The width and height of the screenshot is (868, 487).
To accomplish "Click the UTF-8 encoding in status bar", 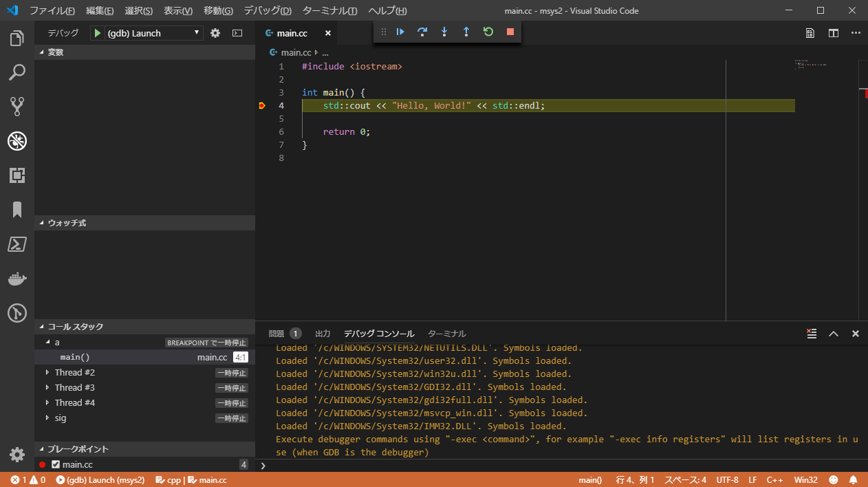I will (x=727, y=479).
